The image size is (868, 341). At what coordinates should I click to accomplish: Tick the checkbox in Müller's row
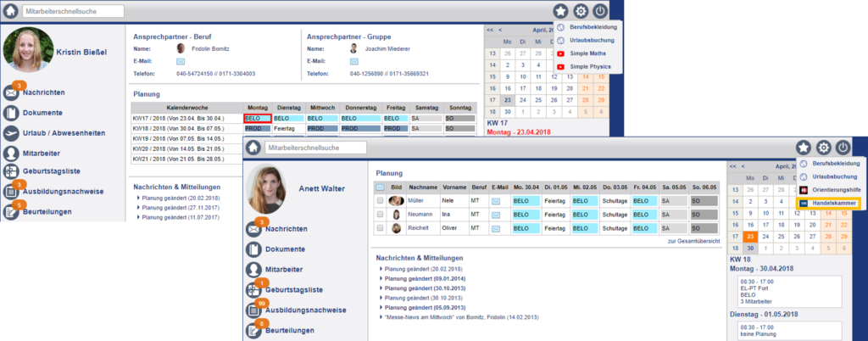point(380,201)
